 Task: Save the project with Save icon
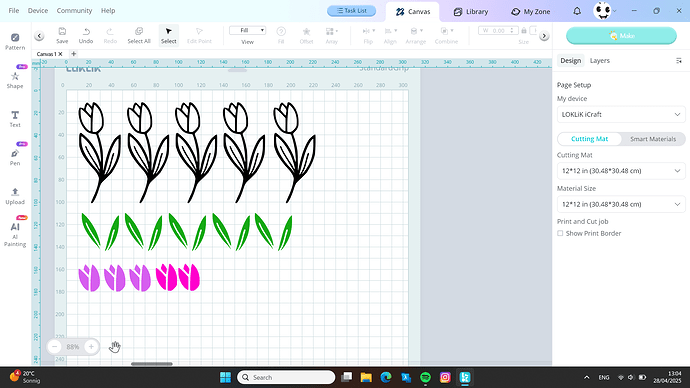[62, 35]
